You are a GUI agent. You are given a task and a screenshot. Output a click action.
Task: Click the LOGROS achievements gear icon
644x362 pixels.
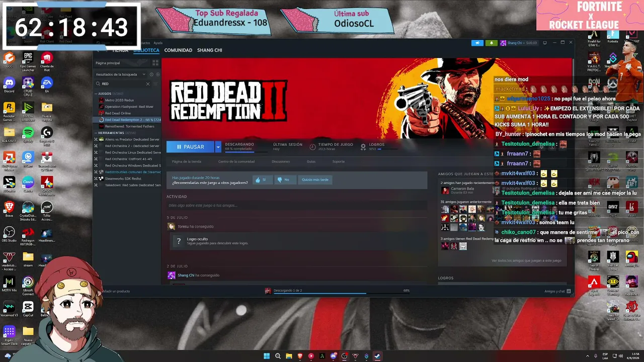pyautogui.click(x=363, y=147)
